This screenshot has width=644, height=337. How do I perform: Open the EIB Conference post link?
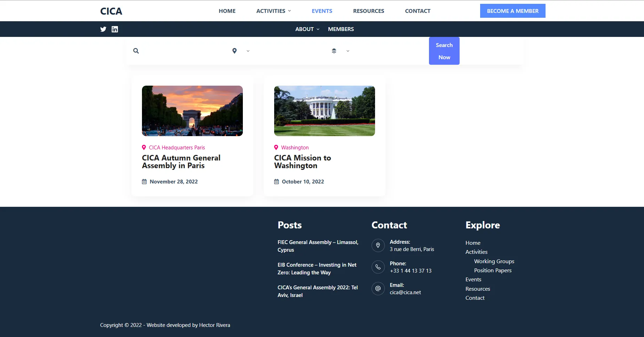[317, 269]
